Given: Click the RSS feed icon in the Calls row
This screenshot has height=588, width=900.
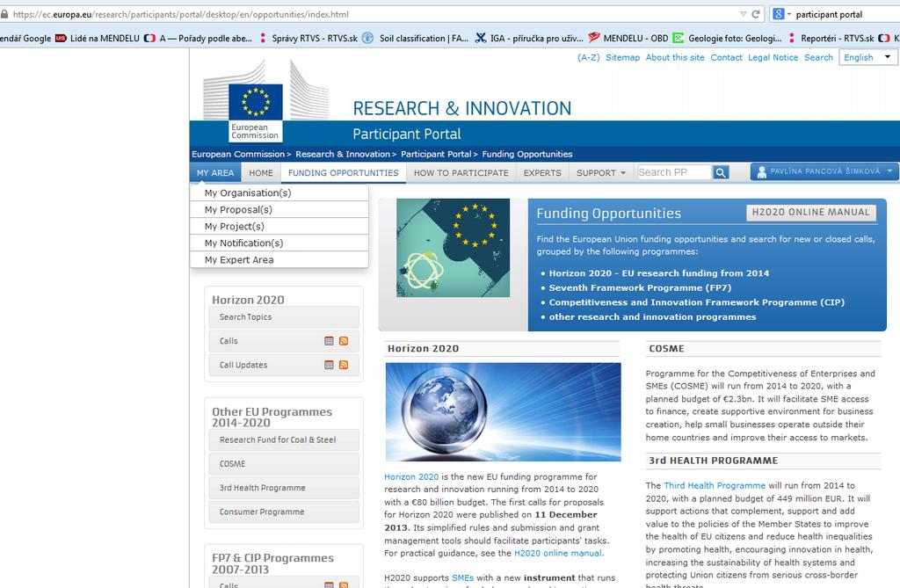Looking at the screenshot, I should point(344,341).
